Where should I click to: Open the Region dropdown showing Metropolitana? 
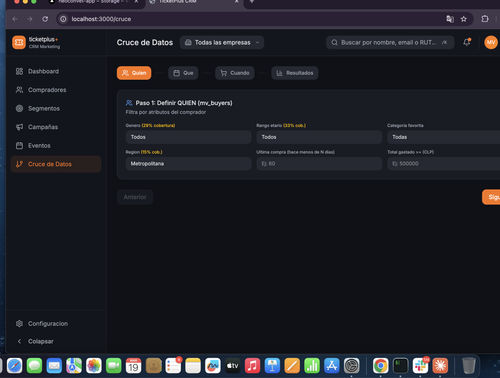(x=188, y=164)
